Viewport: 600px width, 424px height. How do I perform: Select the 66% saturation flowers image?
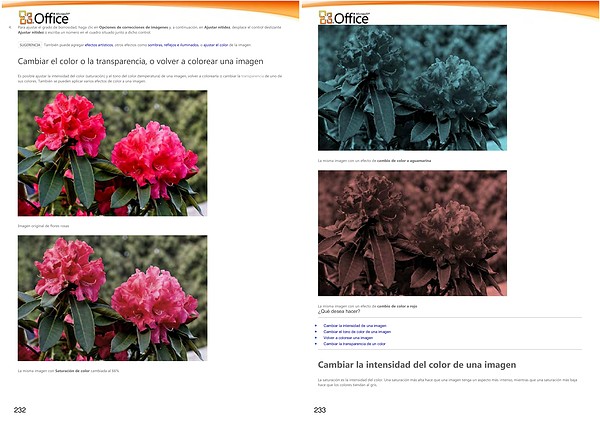112,298
